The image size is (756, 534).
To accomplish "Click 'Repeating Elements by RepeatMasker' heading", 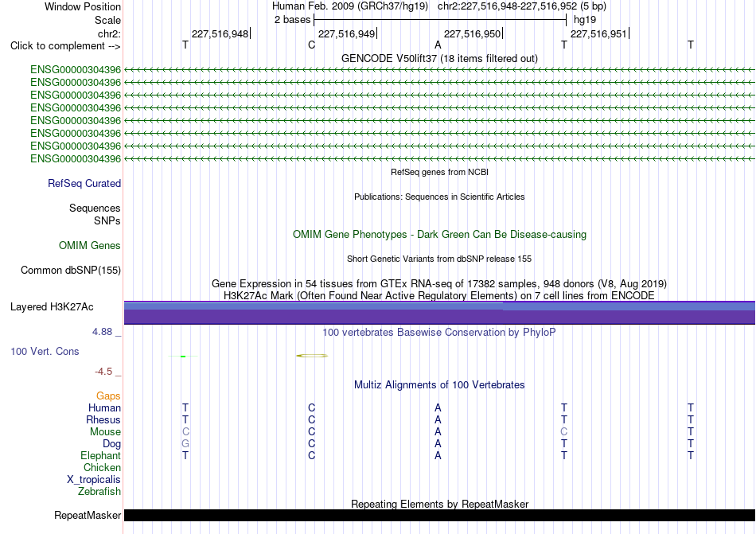I will click(x=439, y=504).
